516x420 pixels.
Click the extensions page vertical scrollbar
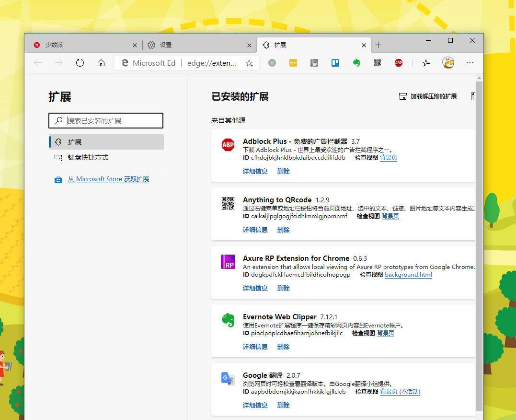click(479, 246)
